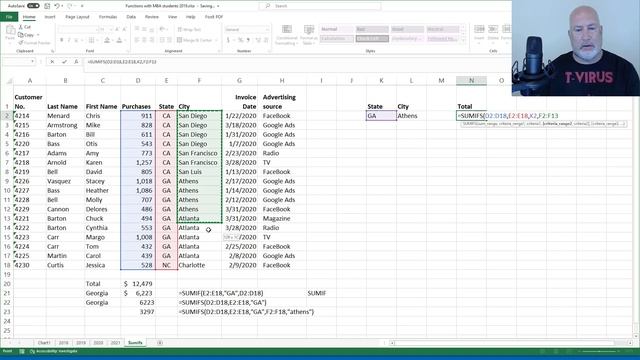640x360 pixels.
Task: Click the Fill Color bucket icon
Action: (x=107, y=40)
